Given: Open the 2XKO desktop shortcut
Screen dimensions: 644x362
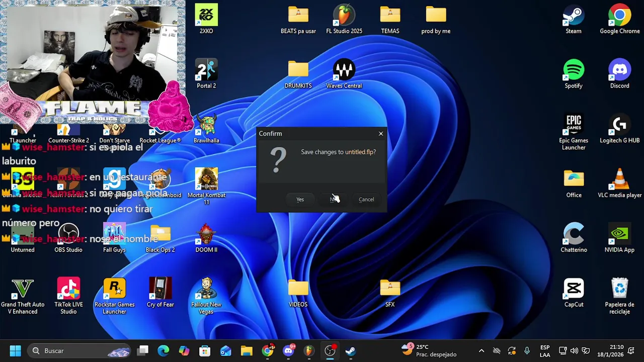Looking at the screenshot, I should click(x=206, y=19).
